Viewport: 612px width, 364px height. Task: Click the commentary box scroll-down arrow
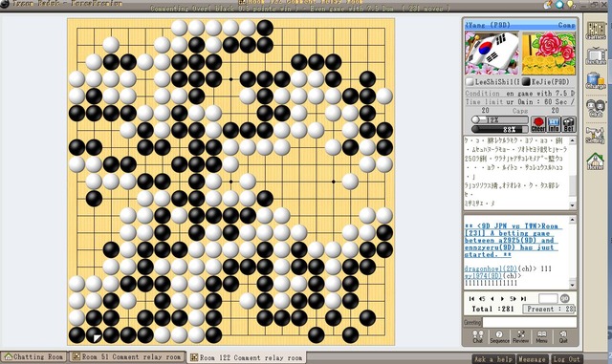point(572,204)
